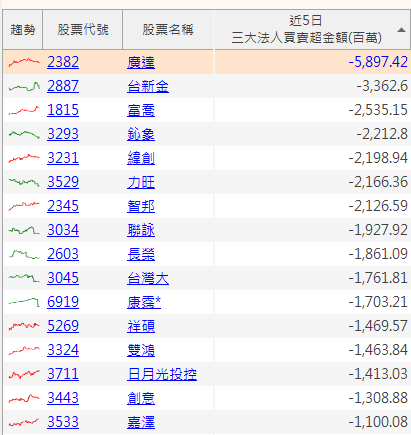Image resolution: width=411 pixels, height=435 pixels.
Task: Open stock code 2603 link
Action: pyautogui.click(x=63, y=254)
